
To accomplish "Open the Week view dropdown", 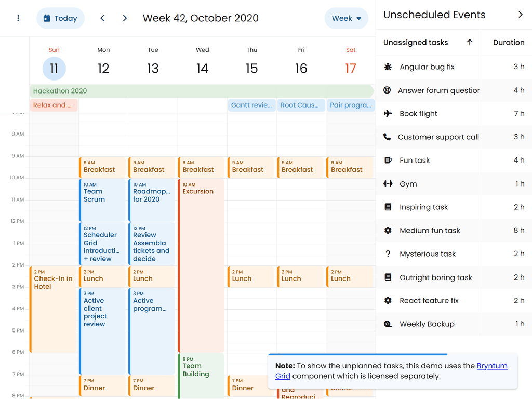I will [x=346, y=18].
